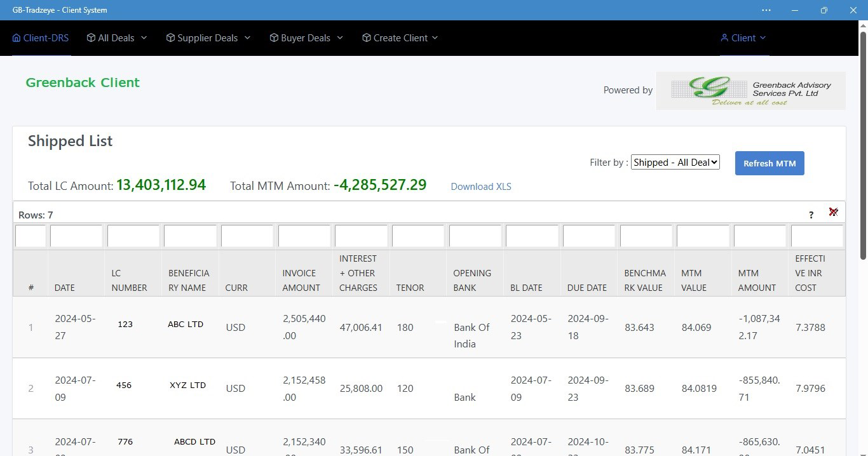Sort by the MTM VALUE column header
Viewport: 868px width, 456px height.
coord(694,280)
